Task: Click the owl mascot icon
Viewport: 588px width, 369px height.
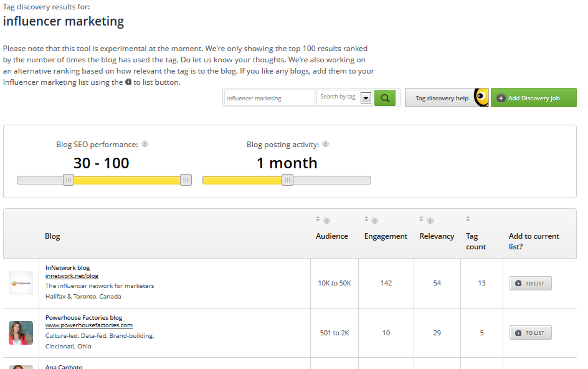Action: point(481,98)
